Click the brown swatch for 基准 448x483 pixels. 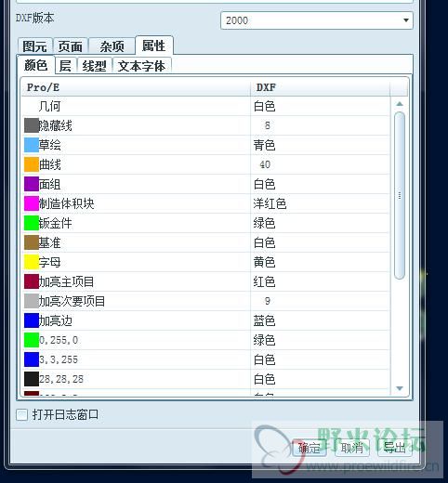tap(32, 242)
